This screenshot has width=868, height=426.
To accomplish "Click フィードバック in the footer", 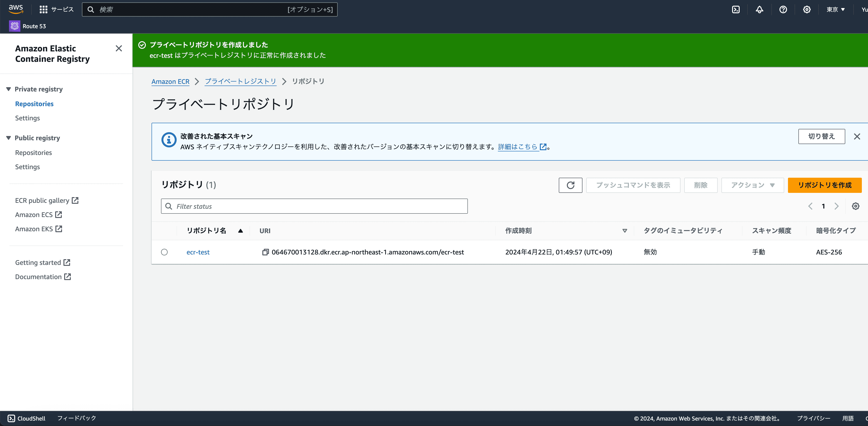I will 77,418.
